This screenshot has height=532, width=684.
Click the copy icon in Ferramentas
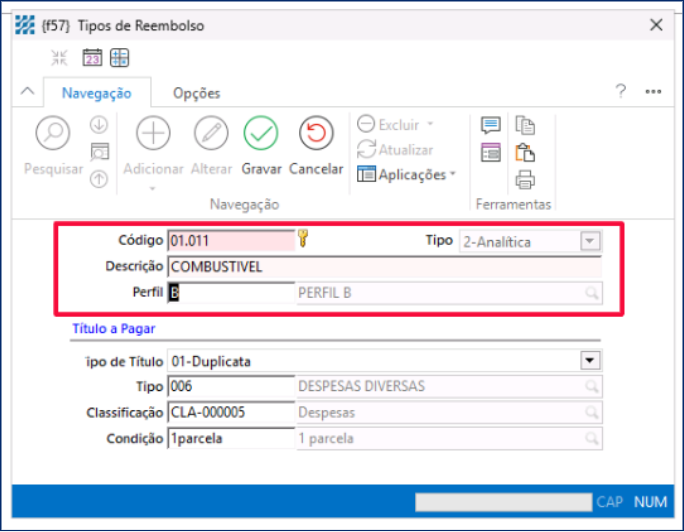[x=525, y=125]
